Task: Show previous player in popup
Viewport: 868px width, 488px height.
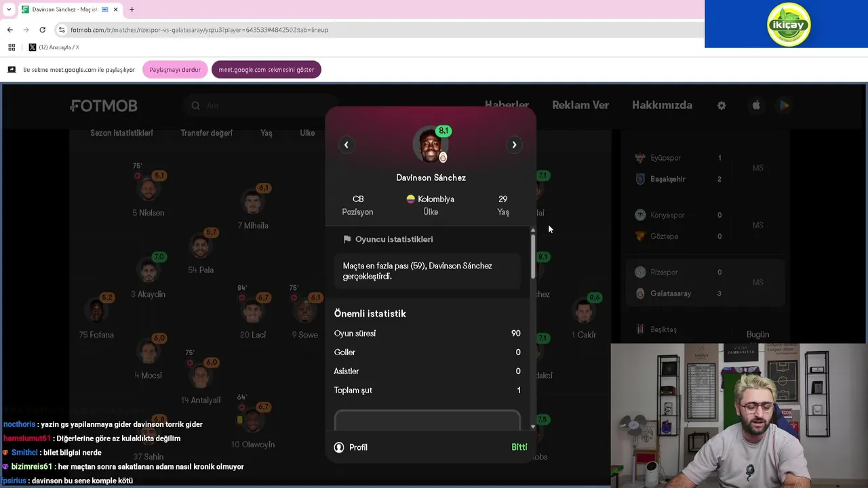Action: point(346,144)
